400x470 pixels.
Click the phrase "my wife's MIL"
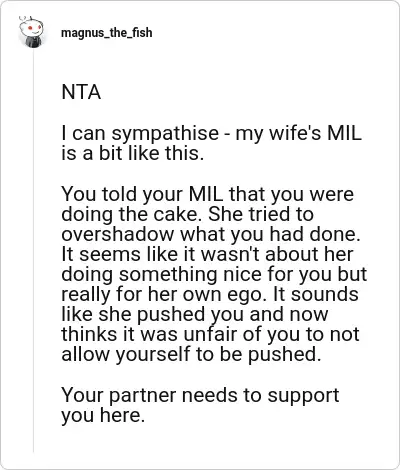point(298,134)
